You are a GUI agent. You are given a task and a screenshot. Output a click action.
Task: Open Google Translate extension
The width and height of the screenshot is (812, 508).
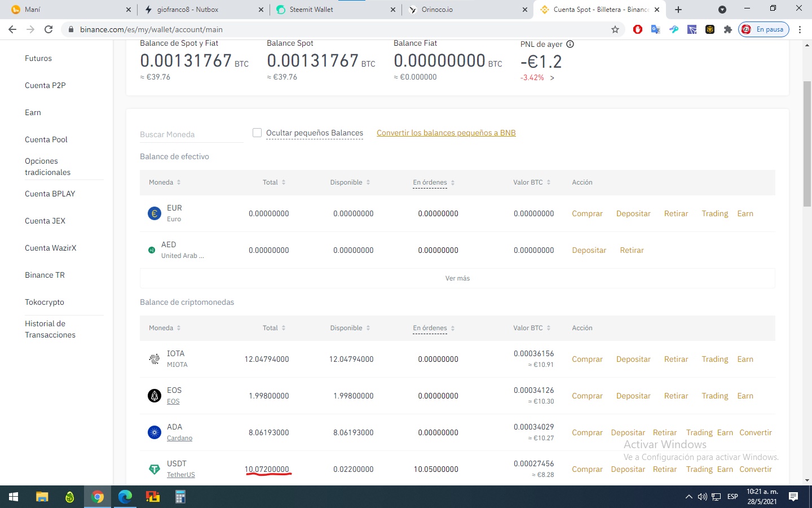pos(656,29)
